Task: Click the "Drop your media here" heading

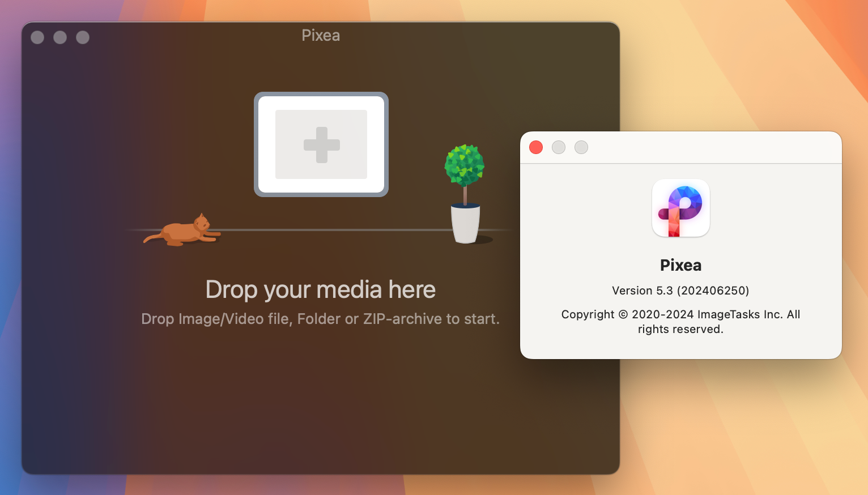Action: pyautogui.click(x=321, y=289)
